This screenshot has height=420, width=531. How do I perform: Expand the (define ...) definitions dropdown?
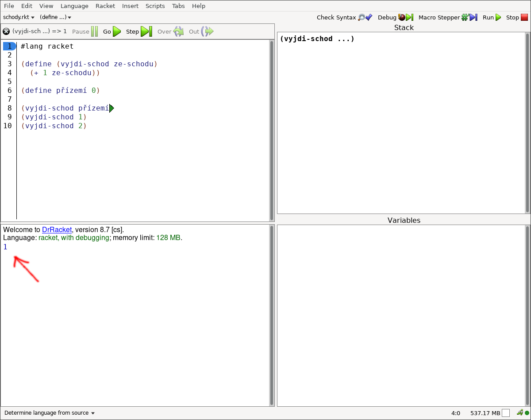pos(55,18)
